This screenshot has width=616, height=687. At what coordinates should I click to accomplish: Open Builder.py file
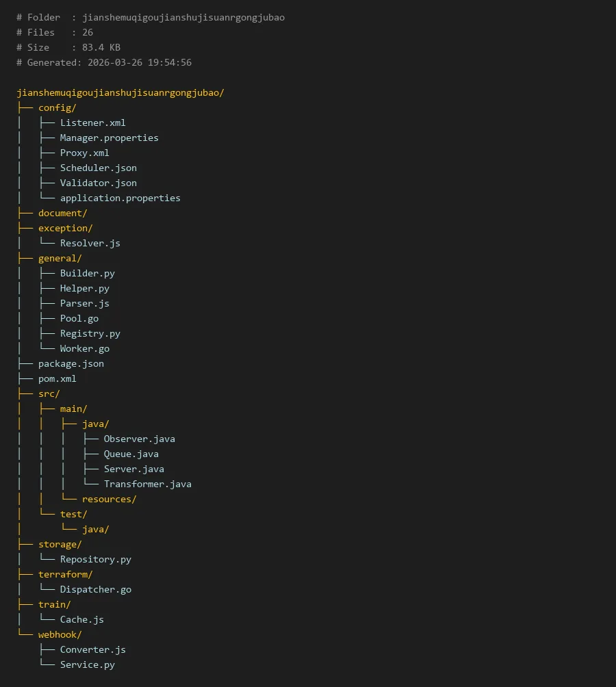87,273
